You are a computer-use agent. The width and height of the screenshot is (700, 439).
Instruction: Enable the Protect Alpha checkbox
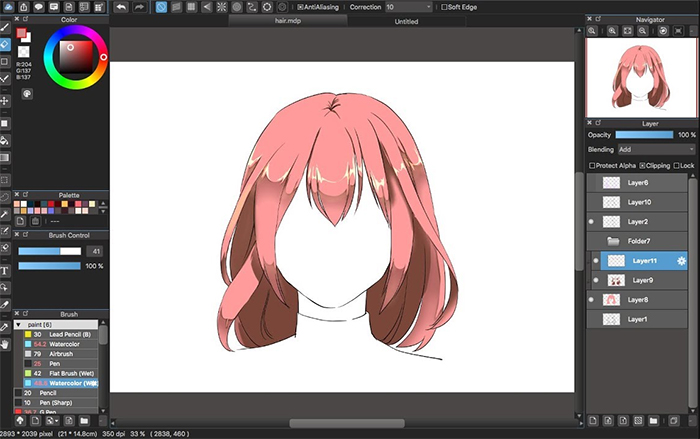[592, 166]
